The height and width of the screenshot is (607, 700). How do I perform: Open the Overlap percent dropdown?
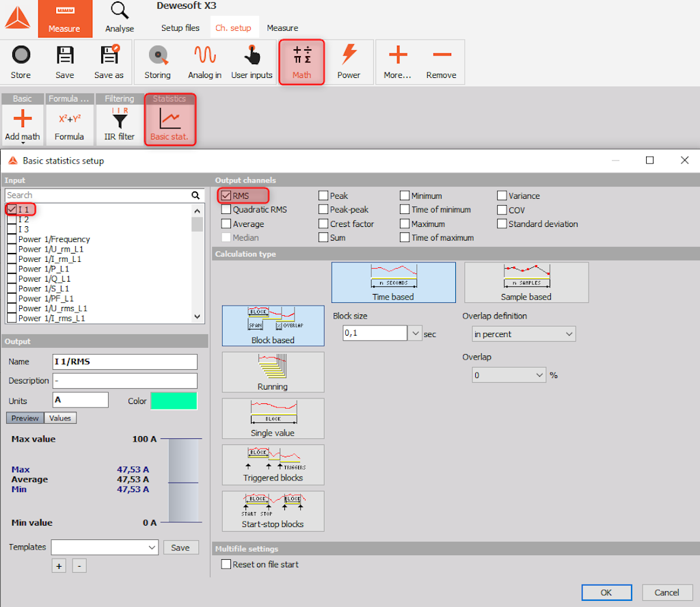pos(509,375)
